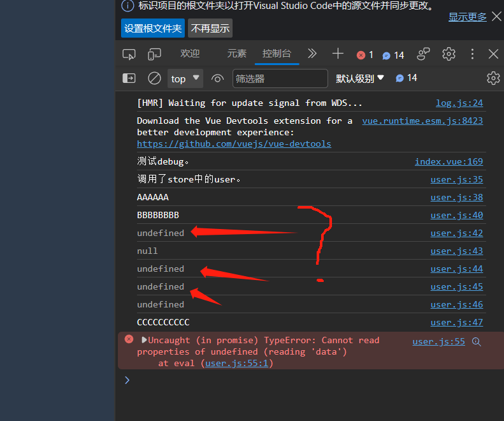The image size is (504, 421).
Task: Open the vue-devtools GitHub link
Action: click(234, 144)
